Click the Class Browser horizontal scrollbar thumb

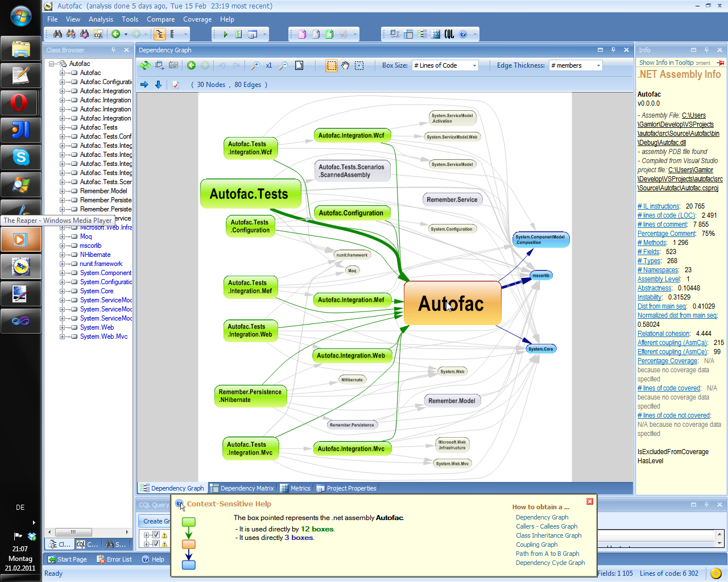point(73,532)
